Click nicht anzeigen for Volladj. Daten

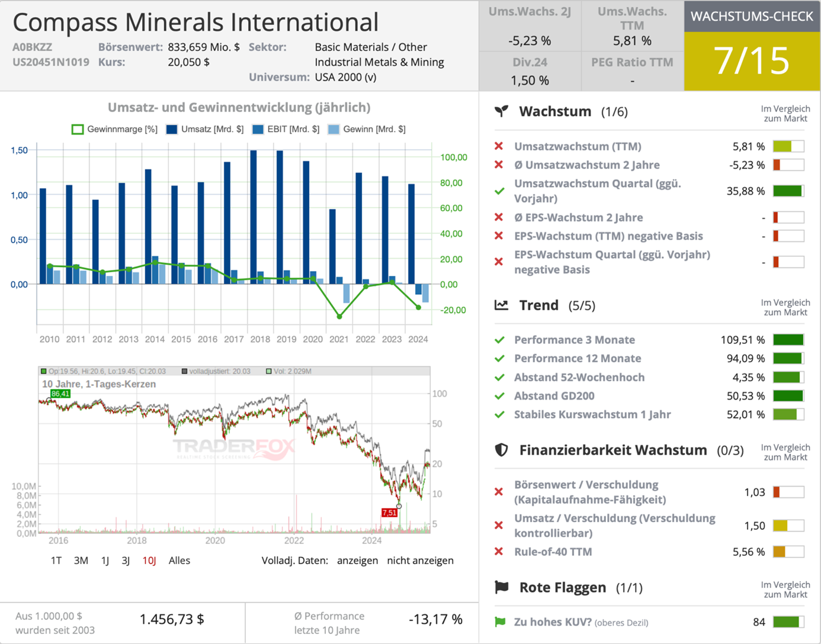click(x=421, y=561)
